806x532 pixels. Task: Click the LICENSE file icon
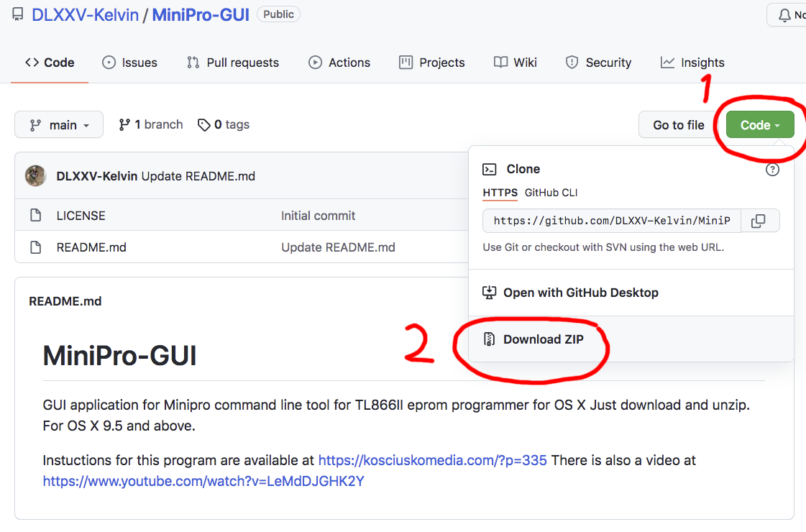[x=35, y=216]
